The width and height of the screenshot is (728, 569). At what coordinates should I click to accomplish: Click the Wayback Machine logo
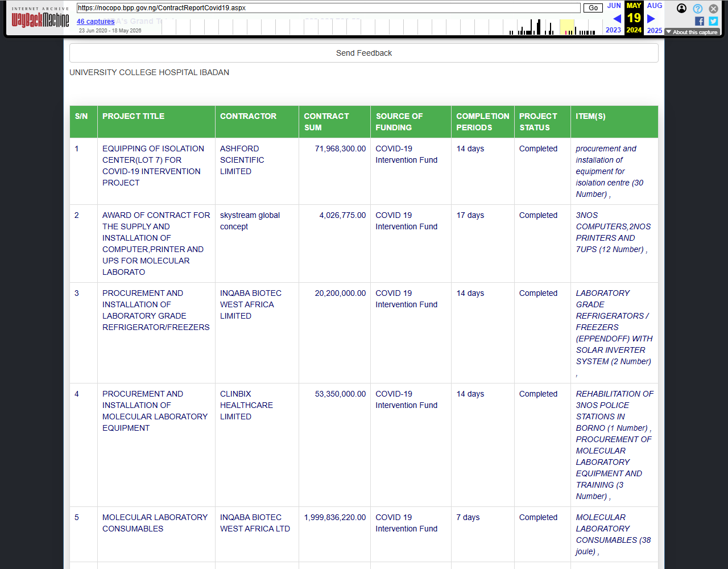point(40,19)
